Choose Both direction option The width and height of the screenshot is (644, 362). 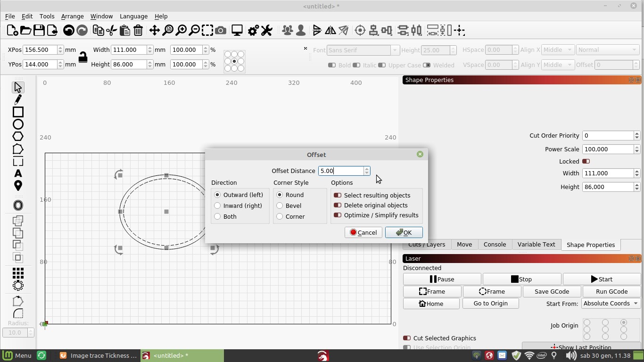tap(225, 216)
